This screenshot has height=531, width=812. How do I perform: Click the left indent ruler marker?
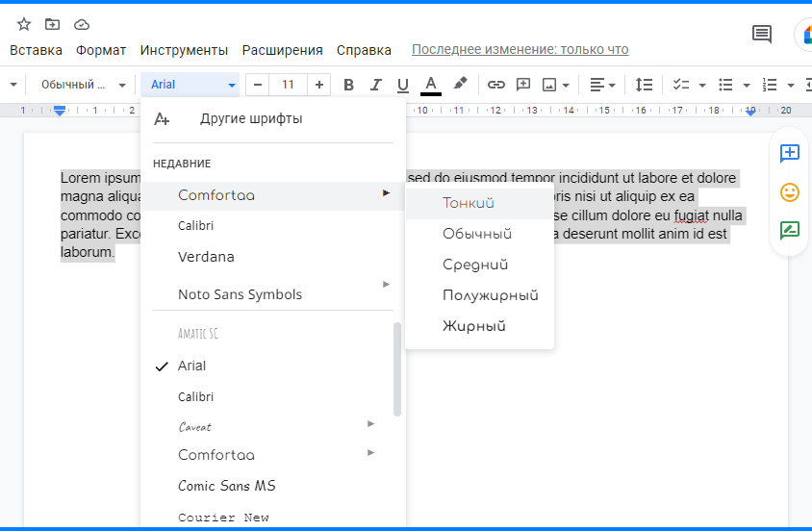click(x=60, y=111)
